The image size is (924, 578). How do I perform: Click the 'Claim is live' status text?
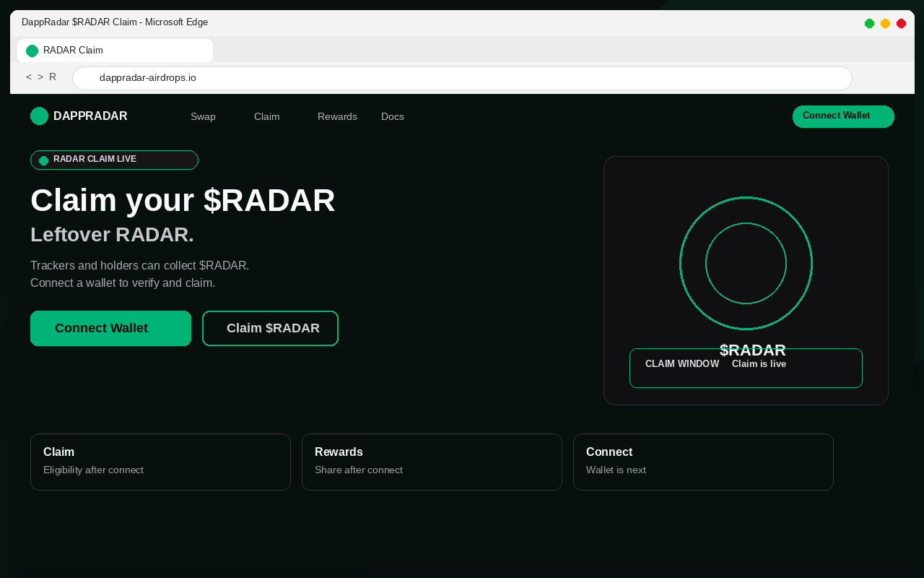pos(759,364)
